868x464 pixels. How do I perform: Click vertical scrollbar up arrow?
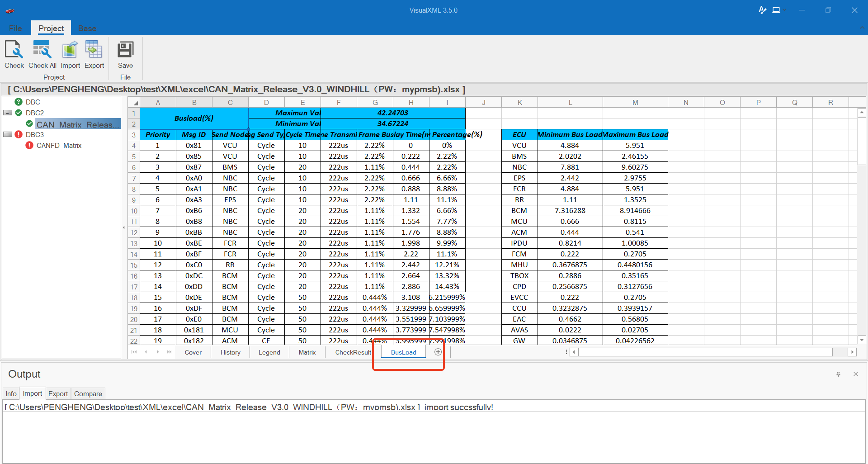click(862, 112)
